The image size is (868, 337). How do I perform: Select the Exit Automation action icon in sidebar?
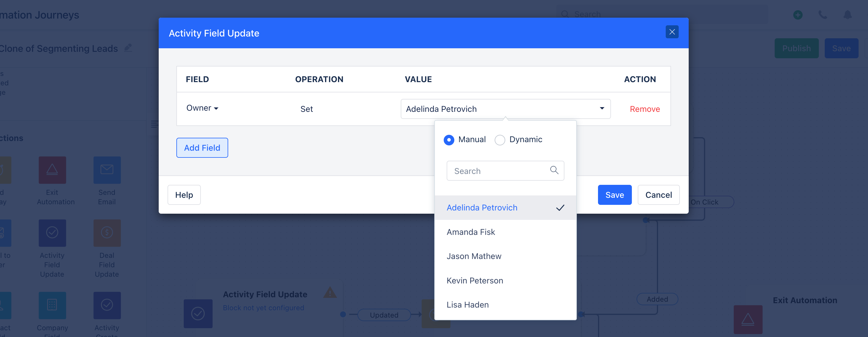(x=52, y=170)
